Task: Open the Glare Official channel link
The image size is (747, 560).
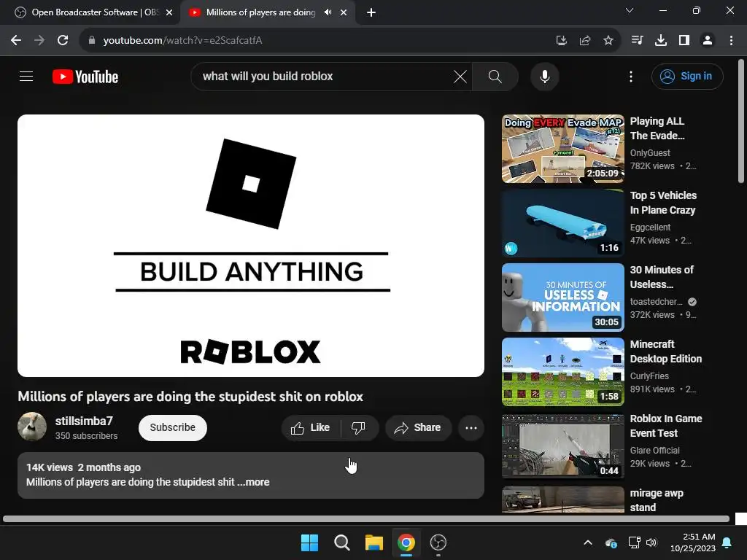Action: [x=654, y=450]
